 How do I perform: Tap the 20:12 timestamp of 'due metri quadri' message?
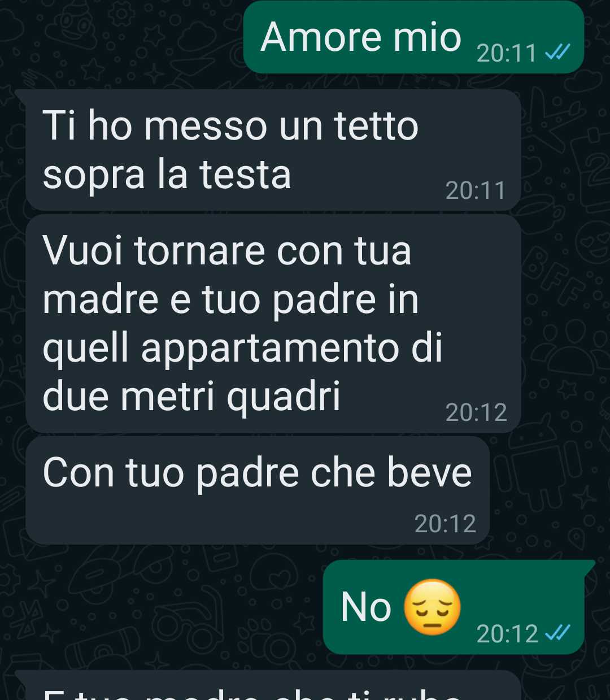(476, 412)
